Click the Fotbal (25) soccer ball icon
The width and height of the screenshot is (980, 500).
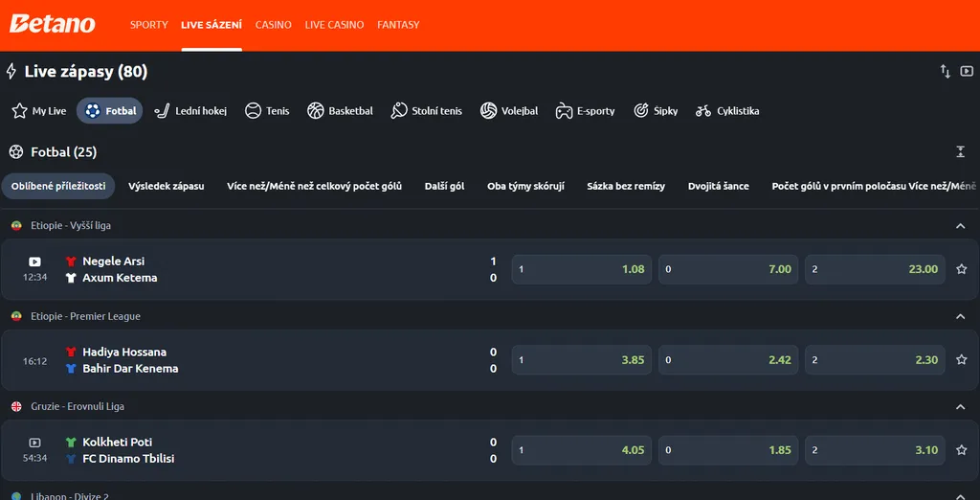[16, 151]
